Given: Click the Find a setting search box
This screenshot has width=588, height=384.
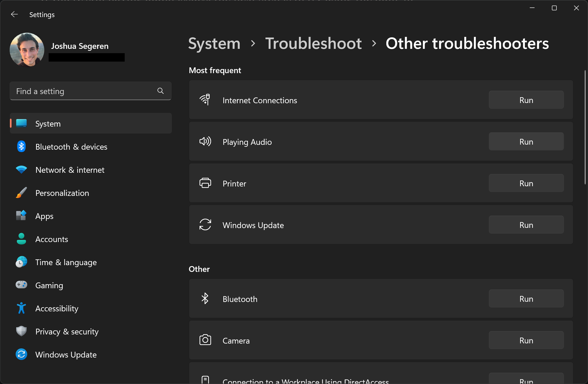Looking at the screenshot, I should 91,91.
